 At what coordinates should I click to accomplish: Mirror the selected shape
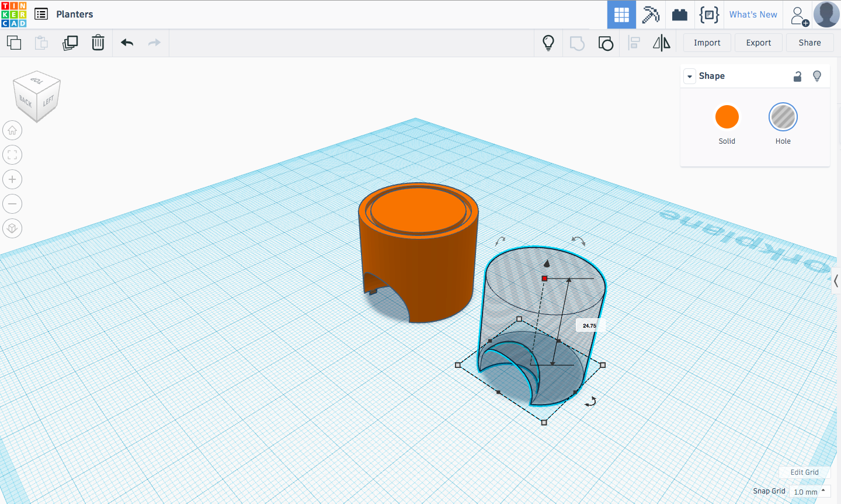click(x=662, y=43)
